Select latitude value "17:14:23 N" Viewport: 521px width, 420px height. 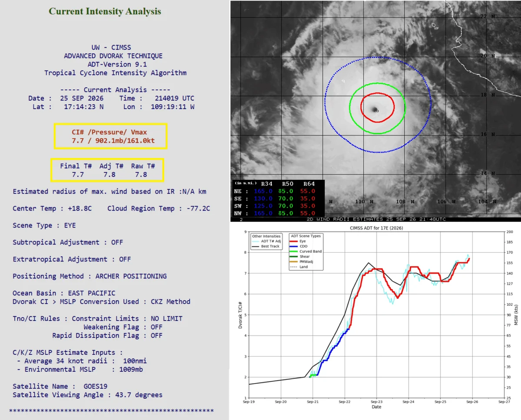[84, 107]
